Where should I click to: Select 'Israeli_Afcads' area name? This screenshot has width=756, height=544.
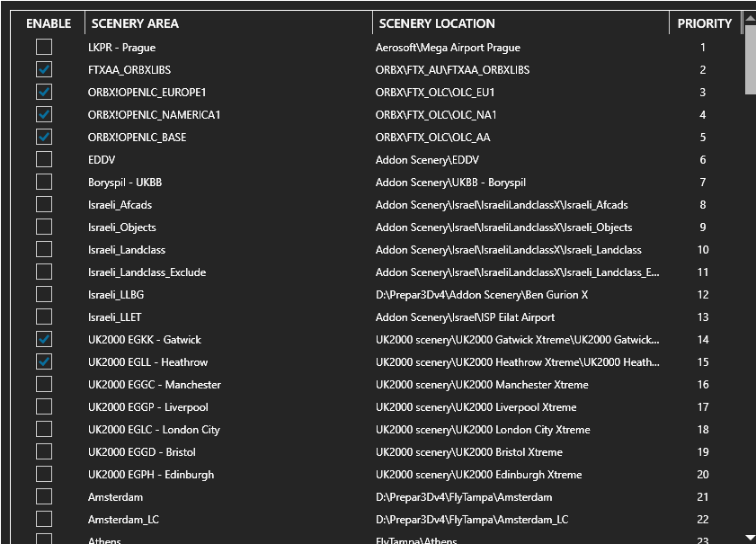tap(120, 205)
